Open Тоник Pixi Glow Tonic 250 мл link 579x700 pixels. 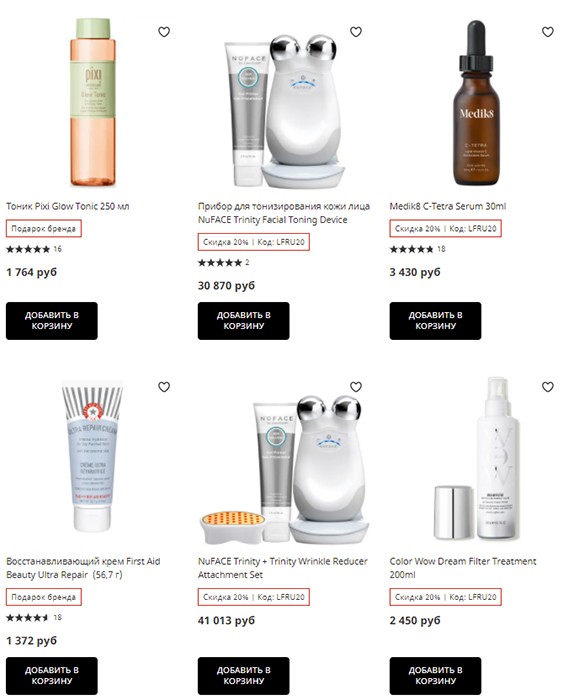[67, 206]
